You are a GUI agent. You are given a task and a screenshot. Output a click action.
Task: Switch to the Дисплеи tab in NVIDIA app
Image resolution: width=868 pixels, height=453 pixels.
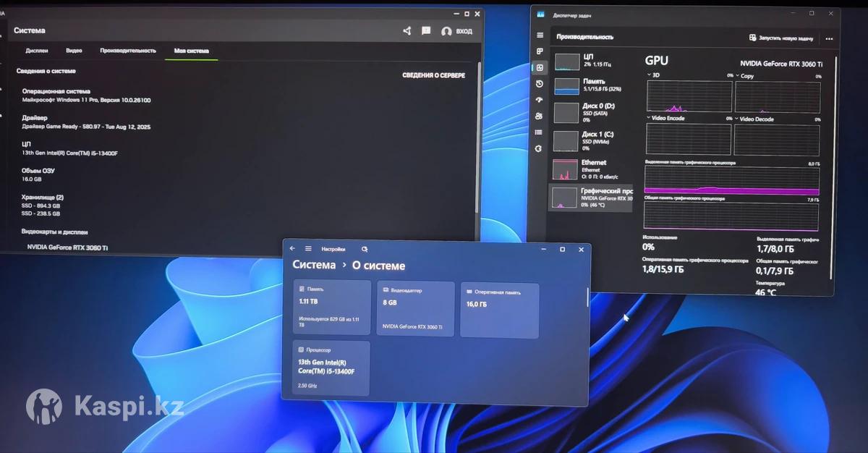pyautogui.click(x=37, y=51)
